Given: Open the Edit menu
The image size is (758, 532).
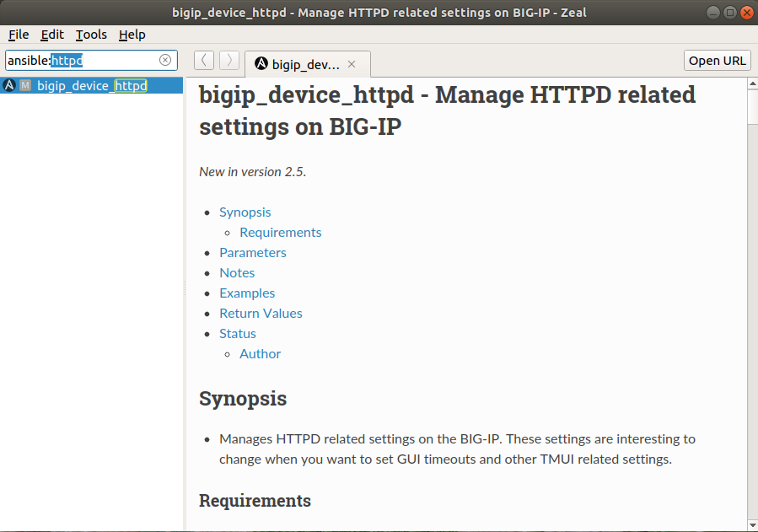Looking at the screenshot, I should pos(52,35).
